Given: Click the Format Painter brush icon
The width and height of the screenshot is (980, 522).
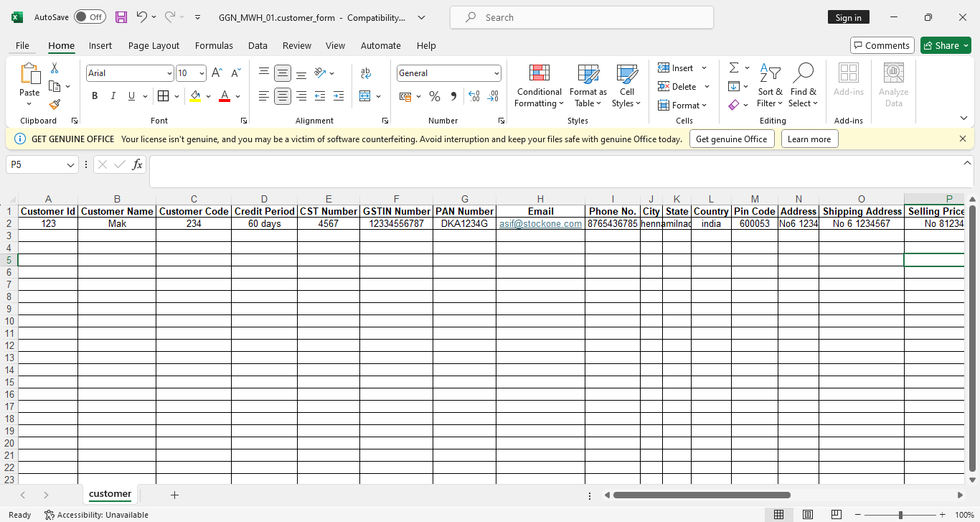Looking at the screenshot, I should [x=55, y=105].
